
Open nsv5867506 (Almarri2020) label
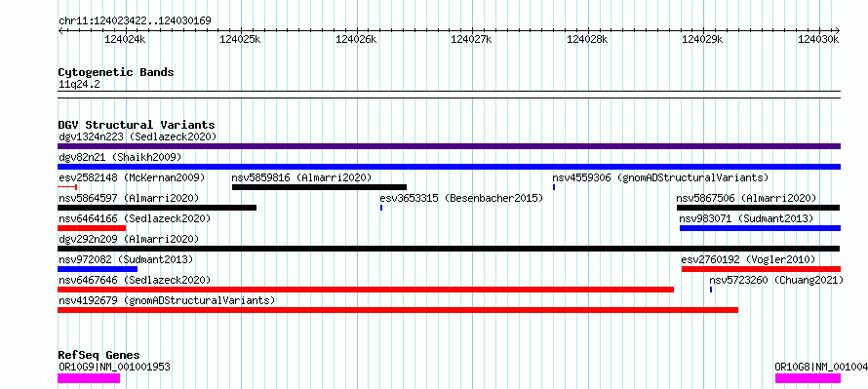[746, 198]
